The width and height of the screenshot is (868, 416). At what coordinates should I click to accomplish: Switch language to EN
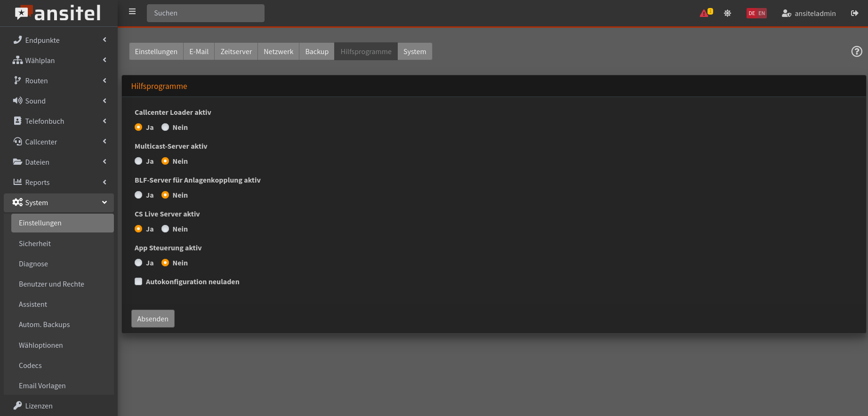click(x=762, y=13)
